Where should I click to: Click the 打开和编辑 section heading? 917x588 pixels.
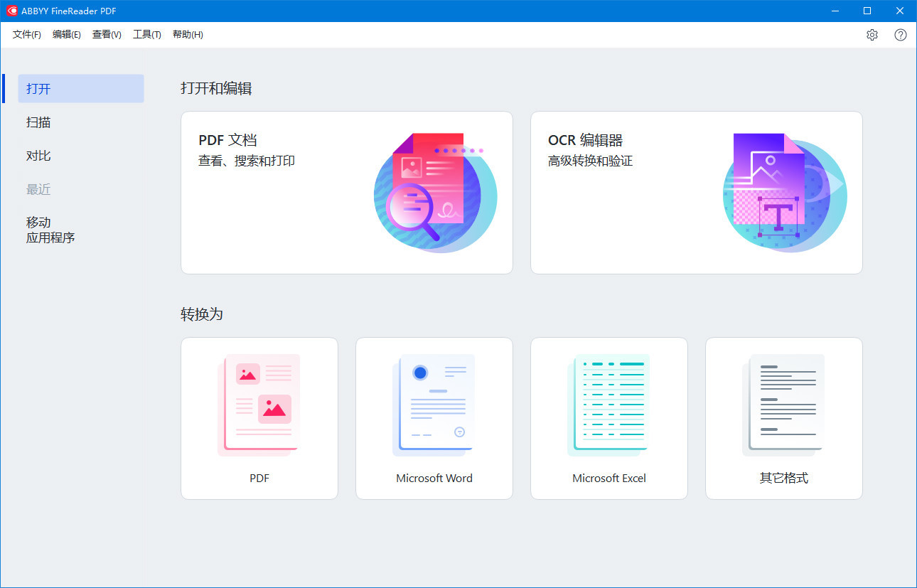(216, 88)
